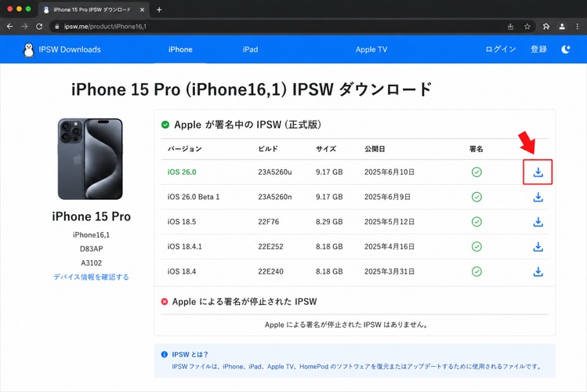Image resolution: width=587 pixels, height=392 pixels.
Task: Close the iPhone 15 Pro IPSW tab
Action: tap(143, 9)
